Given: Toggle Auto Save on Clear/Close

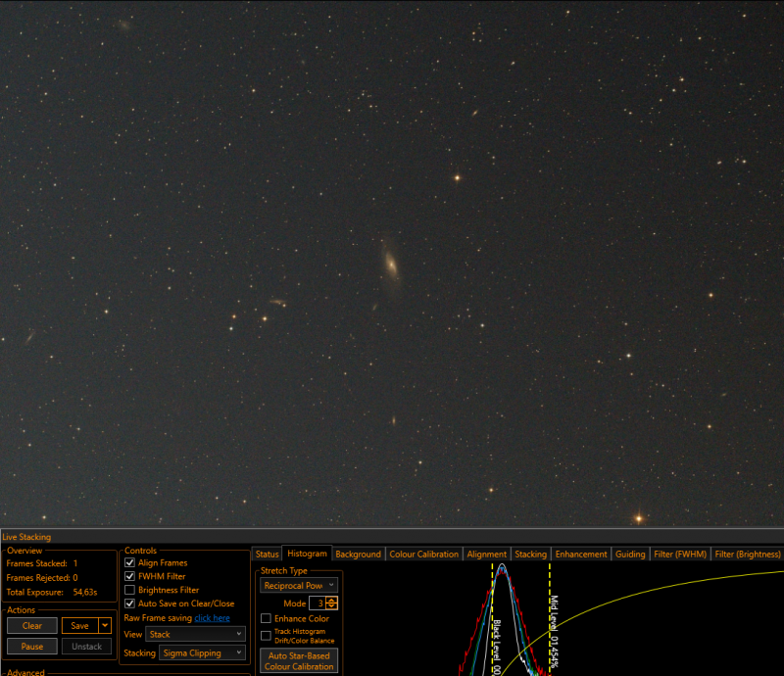Looking at the screenshot, I should pos(129,604).
